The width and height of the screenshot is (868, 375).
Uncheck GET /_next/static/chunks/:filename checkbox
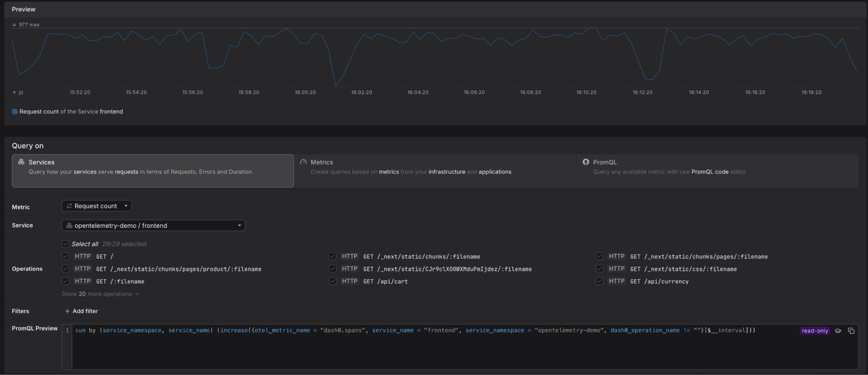tap(333, 257)
